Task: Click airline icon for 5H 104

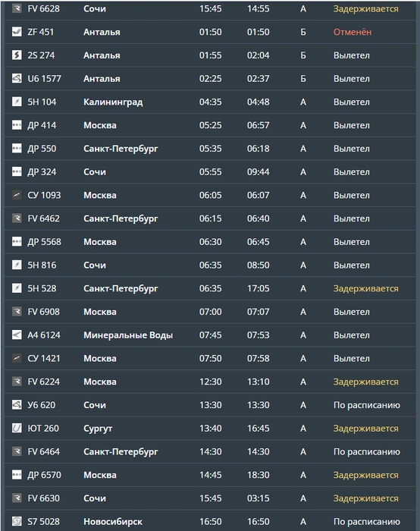Action: click(x=17, y=102)
